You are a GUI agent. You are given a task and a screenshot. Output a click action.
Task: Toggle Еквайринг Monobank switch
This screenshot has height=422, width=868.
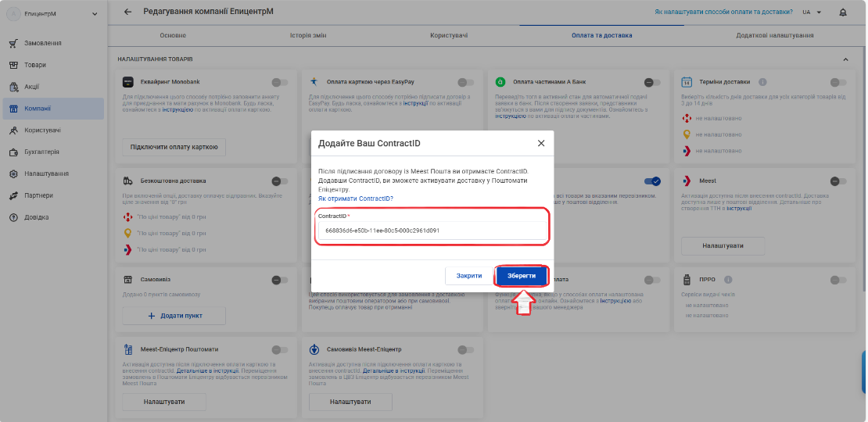tap(279, 82)
